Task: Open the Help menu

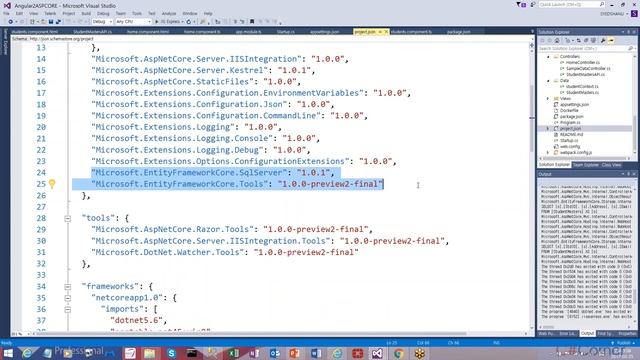Action: [208, 13]
